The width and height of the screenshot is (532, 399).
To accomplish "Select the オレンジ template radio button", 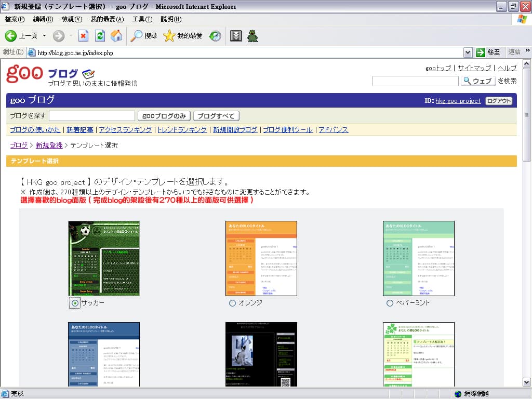I will tap(232, 303).
